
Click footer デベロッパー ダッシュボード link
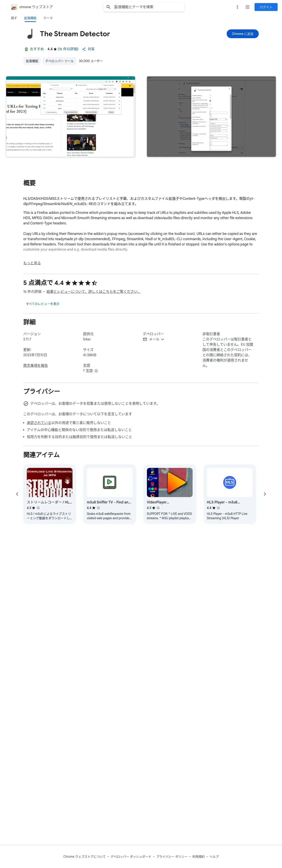[131, 857]
